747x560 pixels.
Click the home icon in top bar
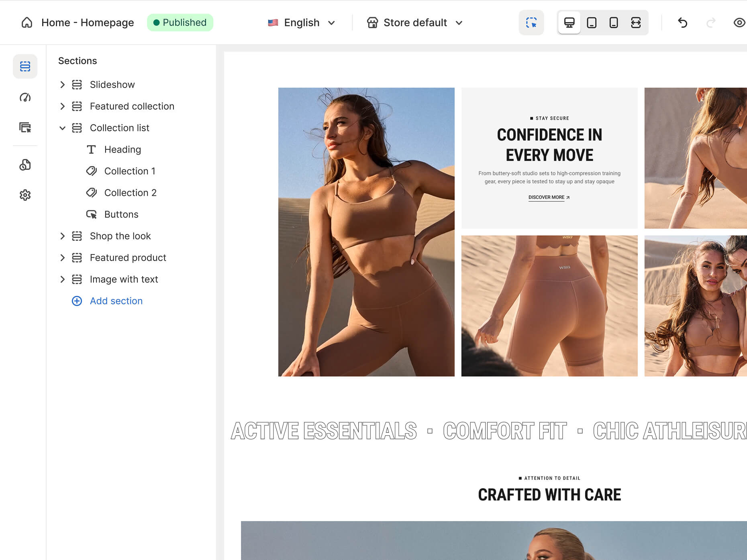[27, 22]
